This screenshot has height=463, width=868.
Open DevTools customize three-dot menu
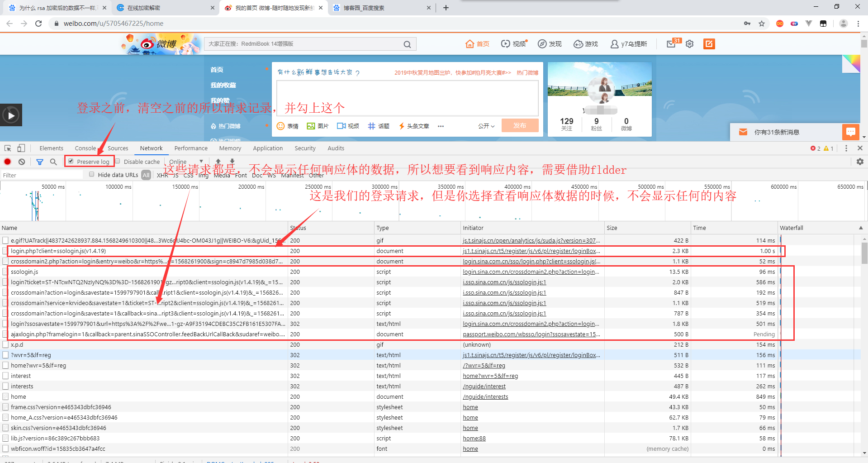[846, 148]
